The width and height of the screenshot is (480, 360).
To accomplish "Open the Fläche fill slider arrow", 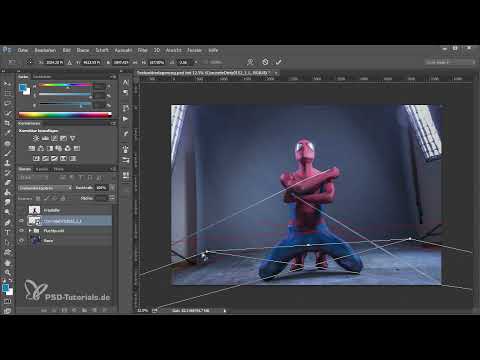I will [x=112, y=198].
